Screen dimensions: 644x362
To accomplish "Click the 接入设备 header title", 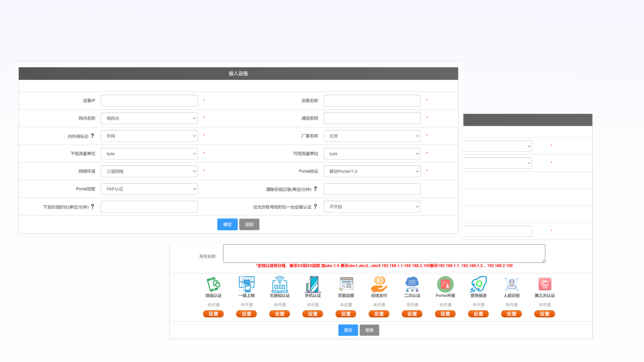I will point(238,73).
